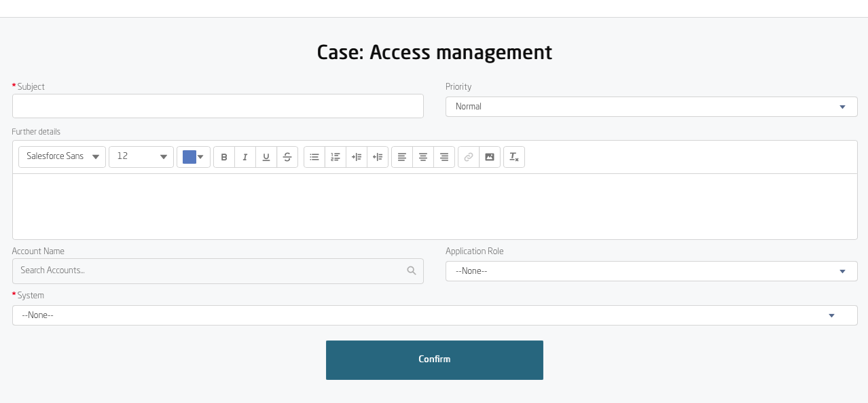Screen dimensions: 868x403
Task: Center align the text
Action: click(x=423, y=157)
